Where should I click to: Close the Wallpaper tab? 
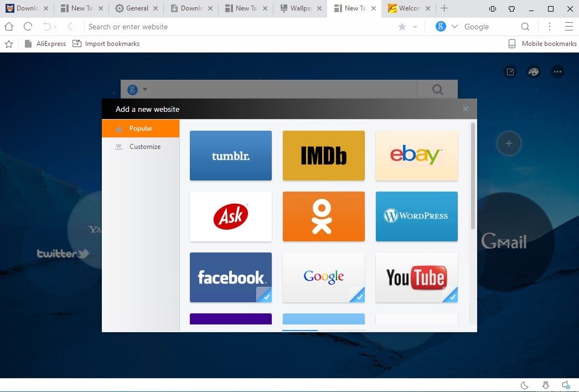coord(319,8)
